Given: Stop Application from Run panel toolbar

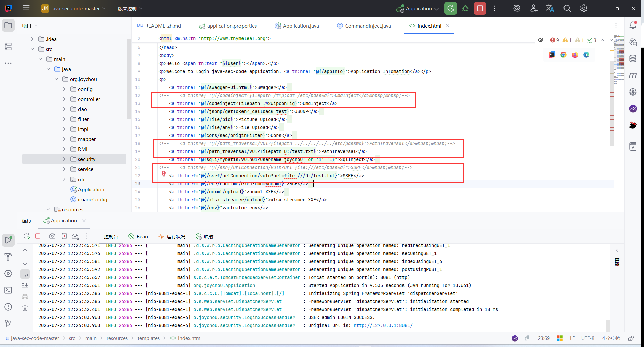Looking at the screenshot, I should click(x=38, y=236).
